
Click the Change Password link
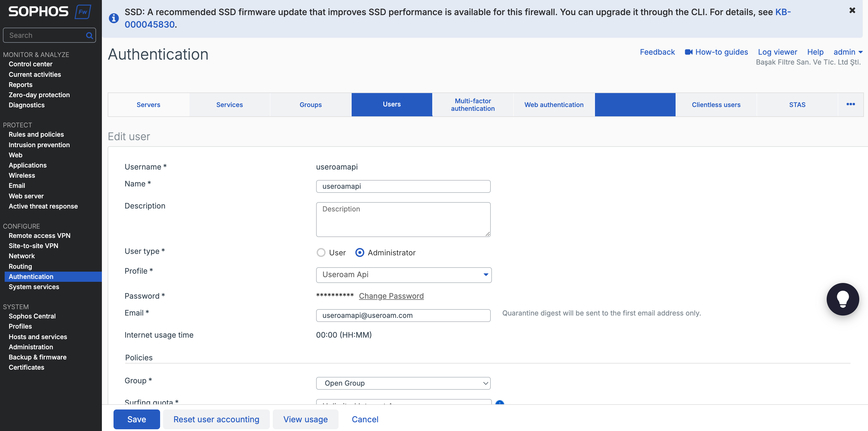391,296
